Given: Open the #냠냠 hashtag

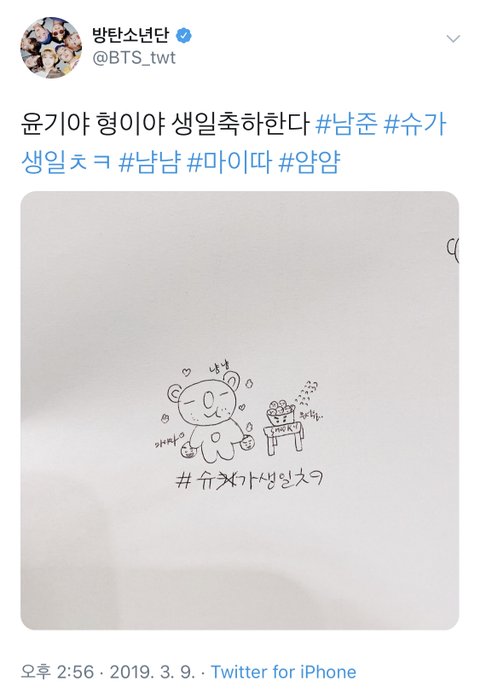Looking at the screenshot, I should coord(150,161).
